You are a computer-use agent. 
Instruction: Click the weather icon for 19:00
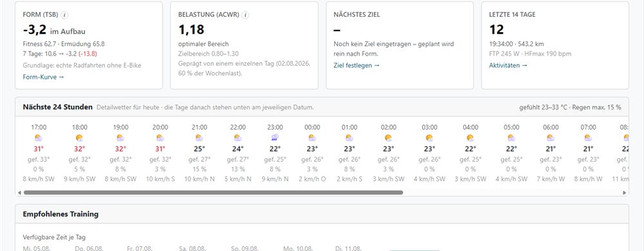[120, 138]
